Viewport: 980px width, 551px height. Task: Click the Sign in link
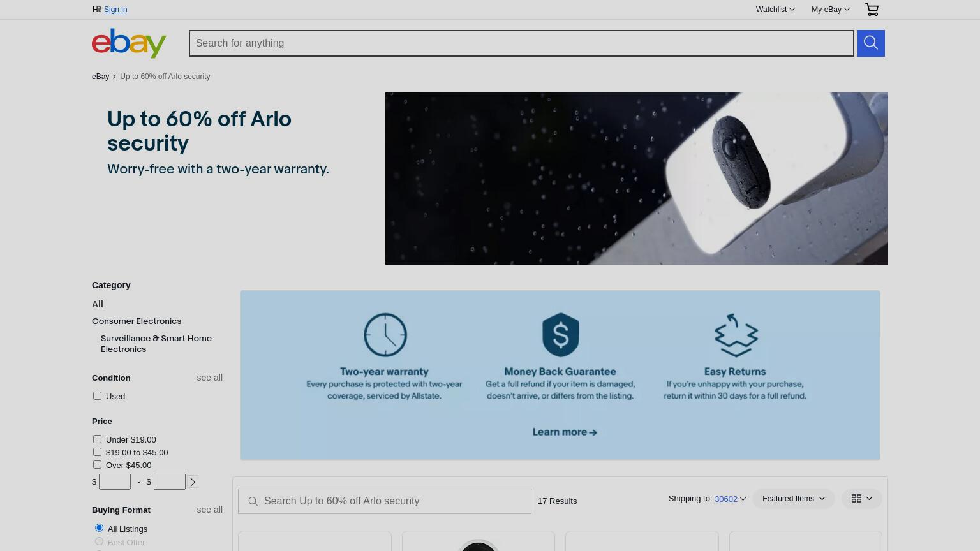pos(115,10)
